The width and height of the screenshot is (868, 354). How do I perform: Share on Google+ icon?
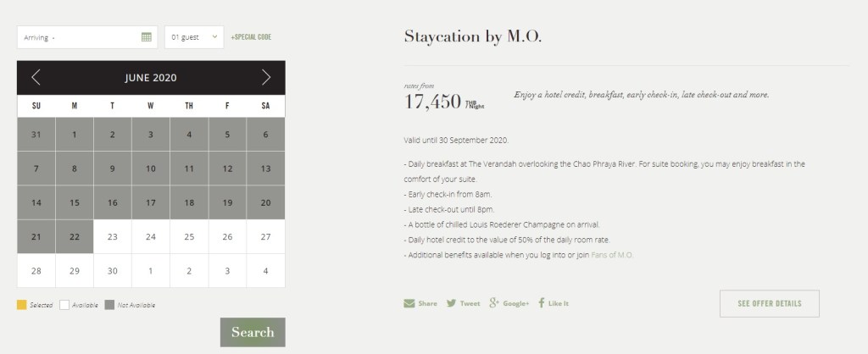pos(493,303)
